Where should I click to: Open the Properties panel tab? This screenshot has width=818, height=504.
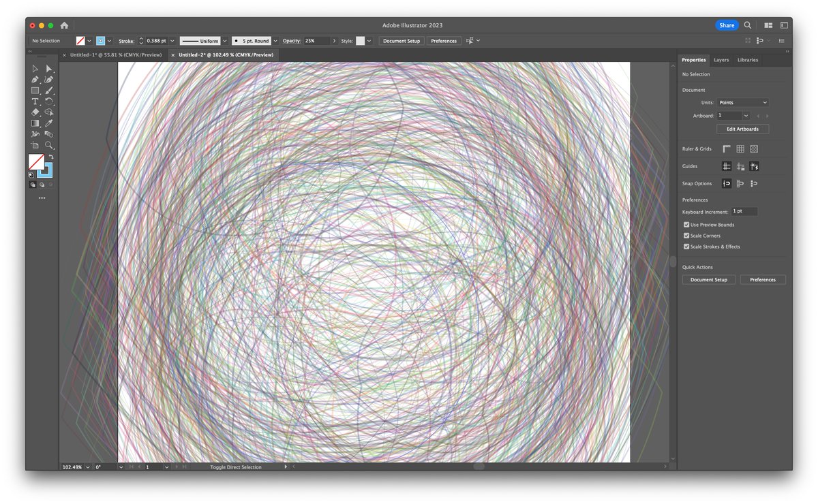pos(694,60)
